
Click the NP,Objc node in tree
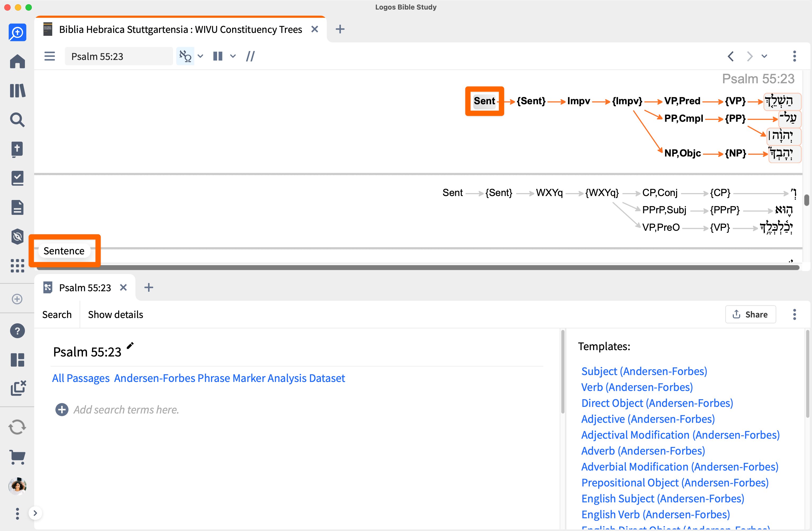(682, 153)
